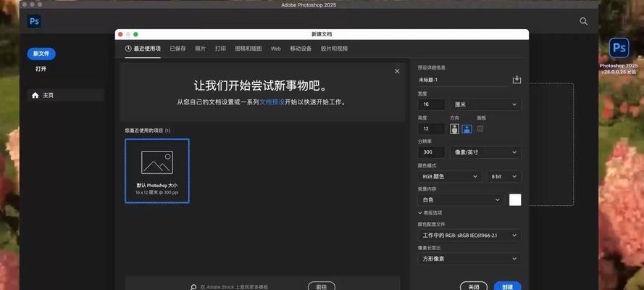The width and height of the screenshot is (644, 290).
Task: Open the 8 bit depth dropdown
Action: [x=503, y=177]
